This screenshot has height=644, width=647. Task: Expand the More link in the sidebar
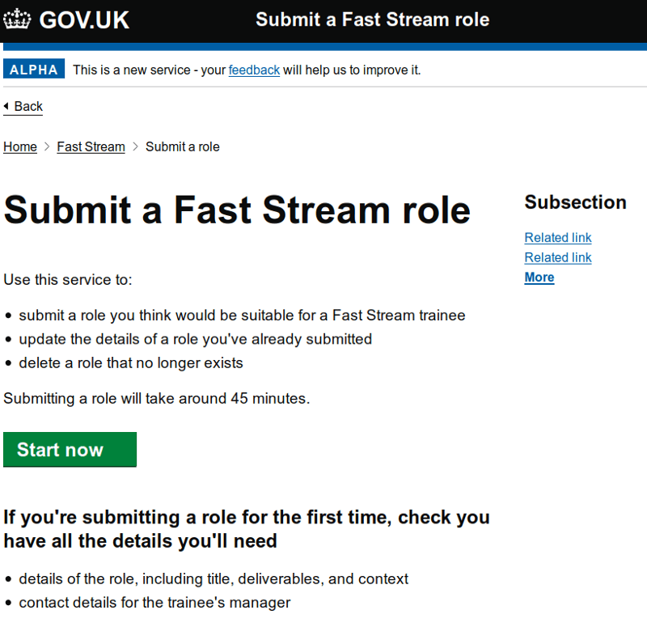(x=539, y=278)
